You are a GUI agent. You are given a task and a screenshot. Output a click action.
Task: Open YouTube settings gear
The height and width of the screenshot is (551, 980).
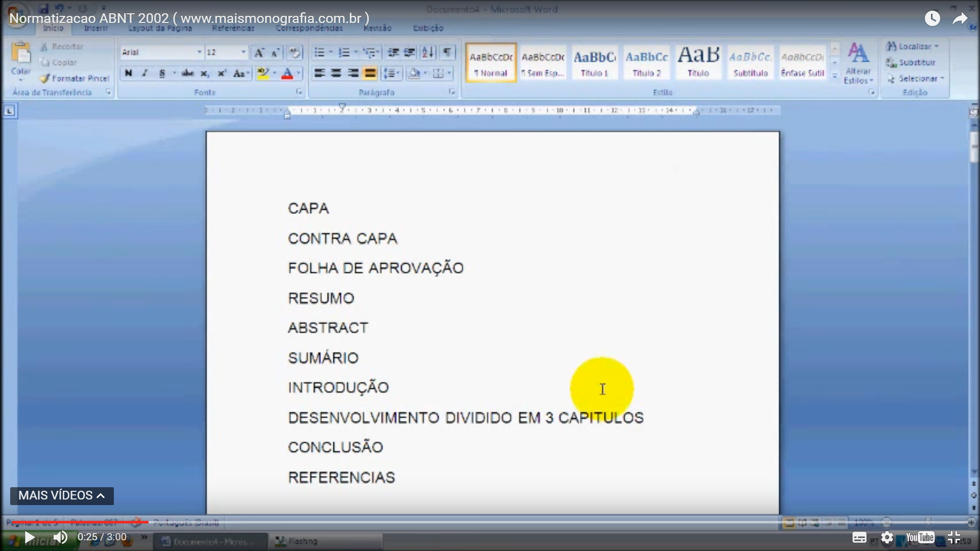(x=887, y=537)
